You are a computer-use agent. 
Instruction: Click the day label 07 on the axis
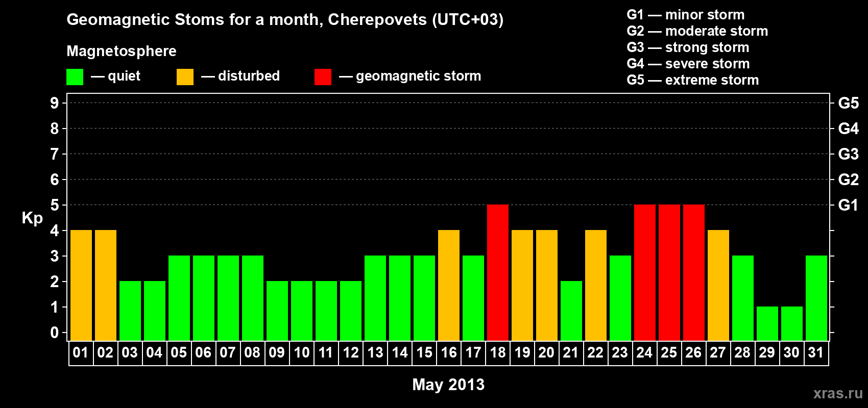[x=228, y=352]
